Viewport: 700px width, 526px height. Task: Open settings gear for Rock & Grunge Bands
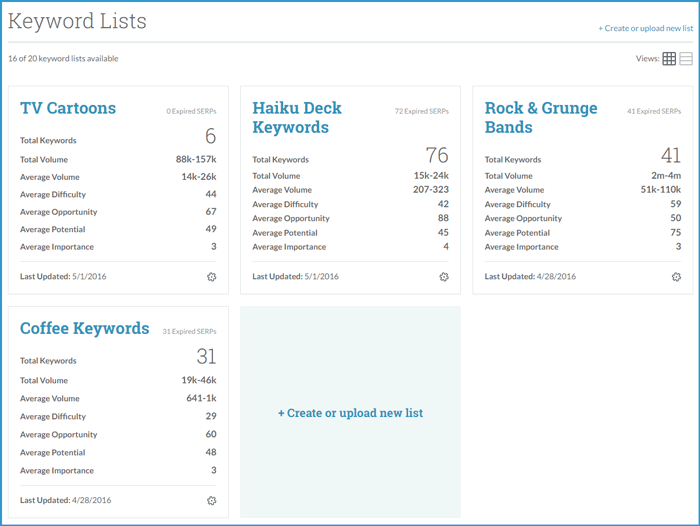coord(676,277)
